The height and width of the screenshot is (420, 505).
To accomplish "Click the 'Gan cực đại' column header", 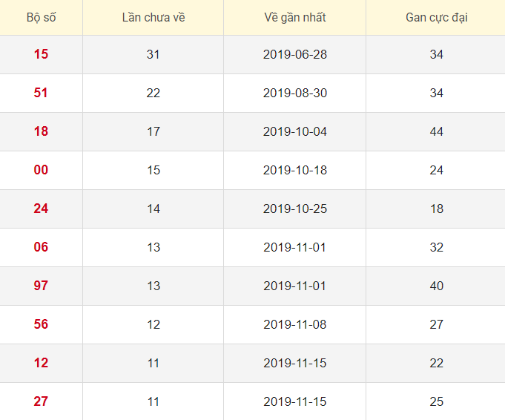I will (x=436, y=17).
